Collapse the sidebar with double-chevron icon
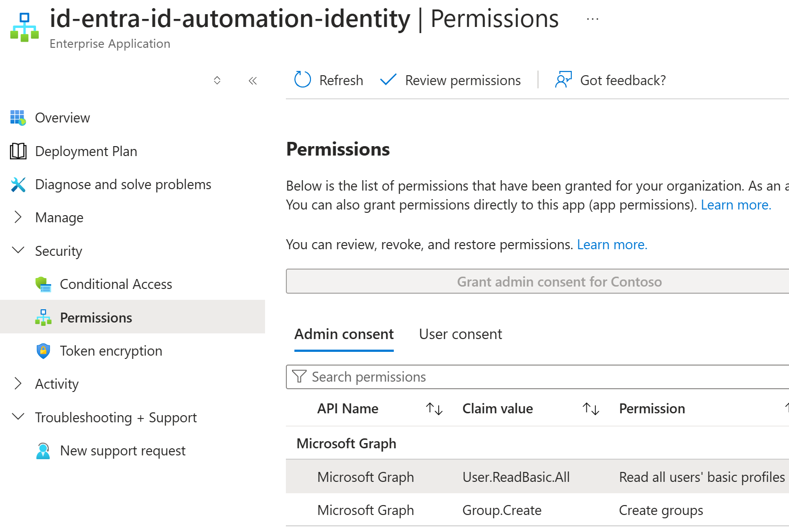789x532 pixels. pyautogui.click(x=253, y=80)
